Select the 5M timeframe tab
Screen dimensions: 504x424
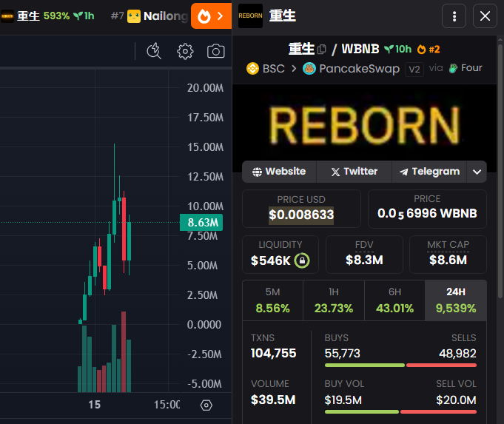272,300
